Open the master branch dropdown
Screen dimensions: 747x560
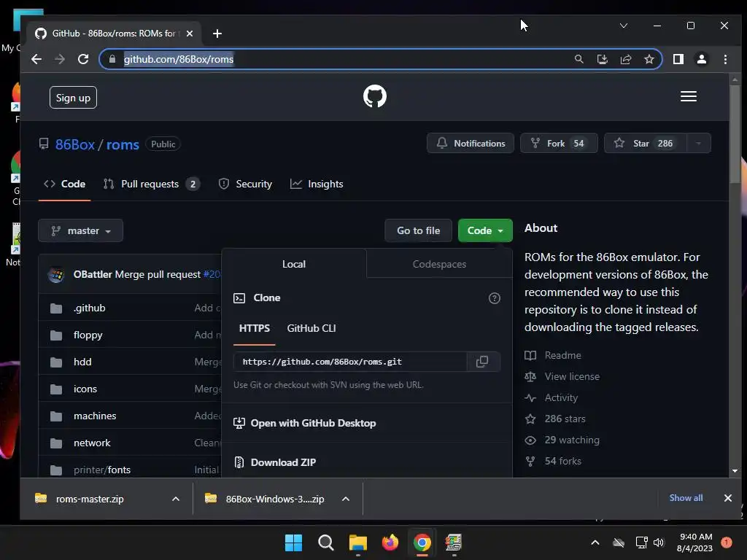[x=80, y=231]
